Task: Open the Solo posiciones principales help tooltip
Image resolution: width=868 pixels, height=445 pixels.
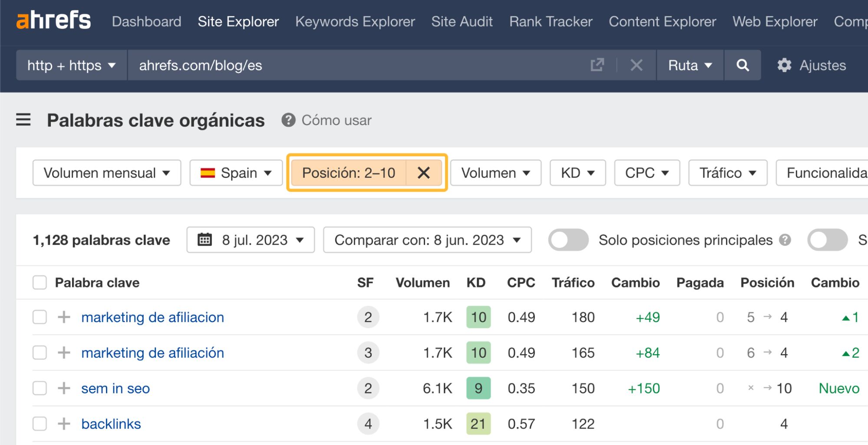Action: pyautogui.click(x=785, y=240)
